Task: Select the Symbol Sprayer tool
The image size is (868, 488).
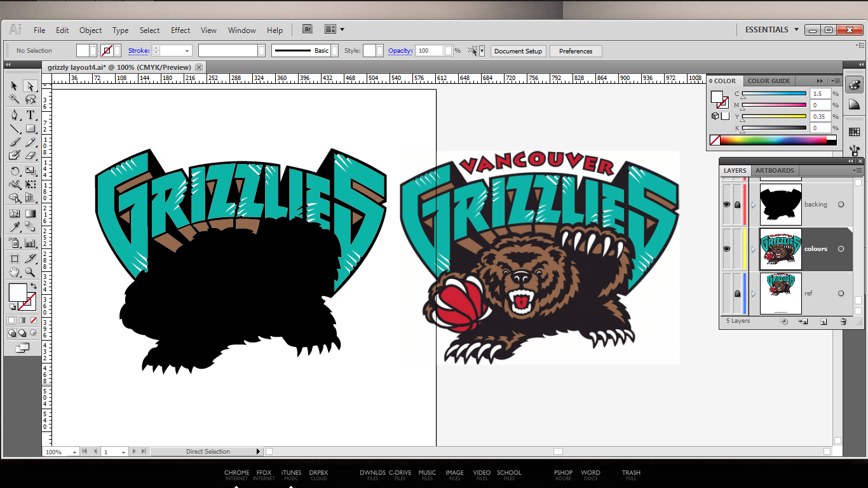Action: (x=14, y=243)
